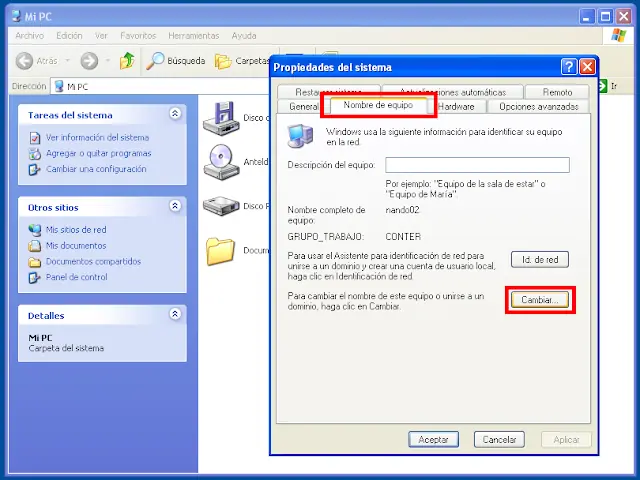Screen dimensions: 640x480
Task: Click the Ver información del sistema icon
Action: (x=35, y=138)
